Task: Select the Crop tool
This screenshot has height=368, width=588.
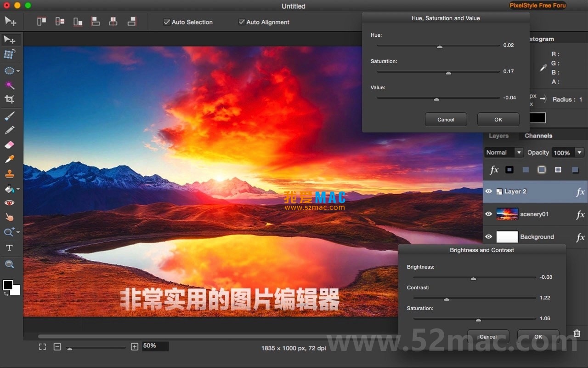Action: [10, 99]
